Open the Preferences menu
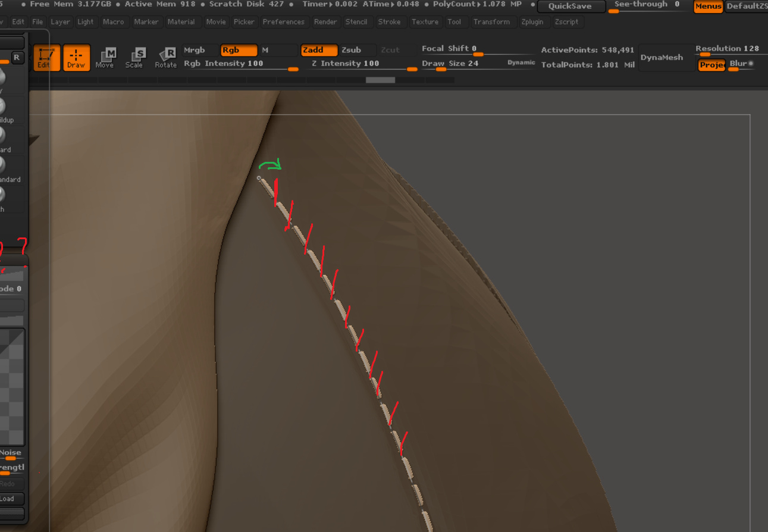This screenshot has height=532, width=768. 284,22
